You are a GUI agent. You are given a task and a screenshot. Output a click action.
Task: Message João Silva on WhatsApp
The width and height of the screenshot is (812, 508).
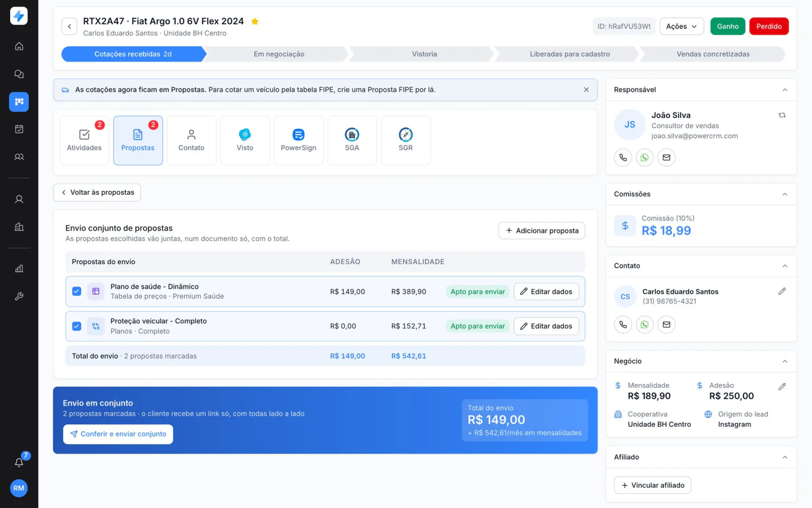645,157
